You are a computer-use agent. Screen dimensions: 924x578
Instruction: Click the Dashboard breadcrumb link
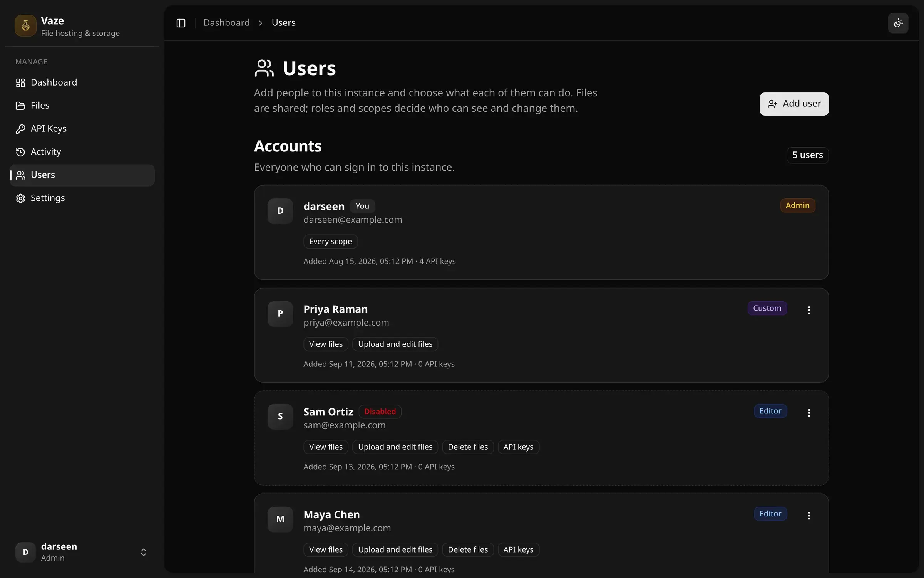click(x=226, y=23)
